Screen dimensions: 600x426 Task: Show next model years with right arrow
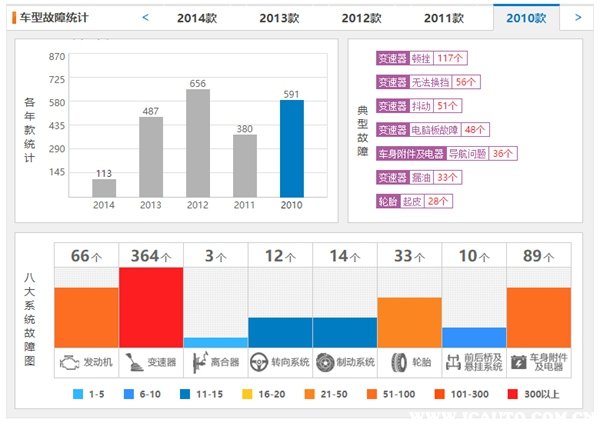pyautogui.click(x=578, y=17)
